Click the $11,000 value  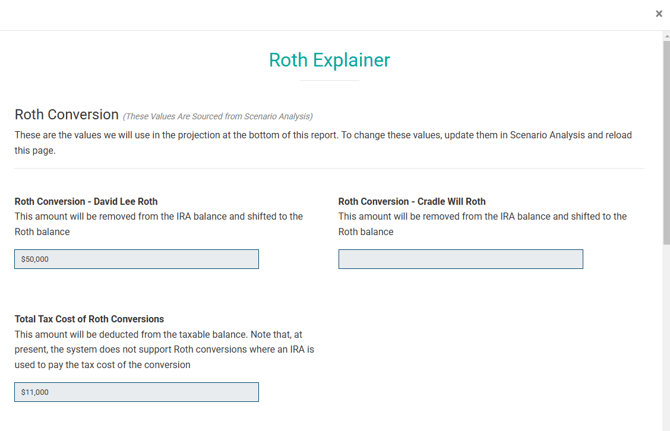point(35,392)
